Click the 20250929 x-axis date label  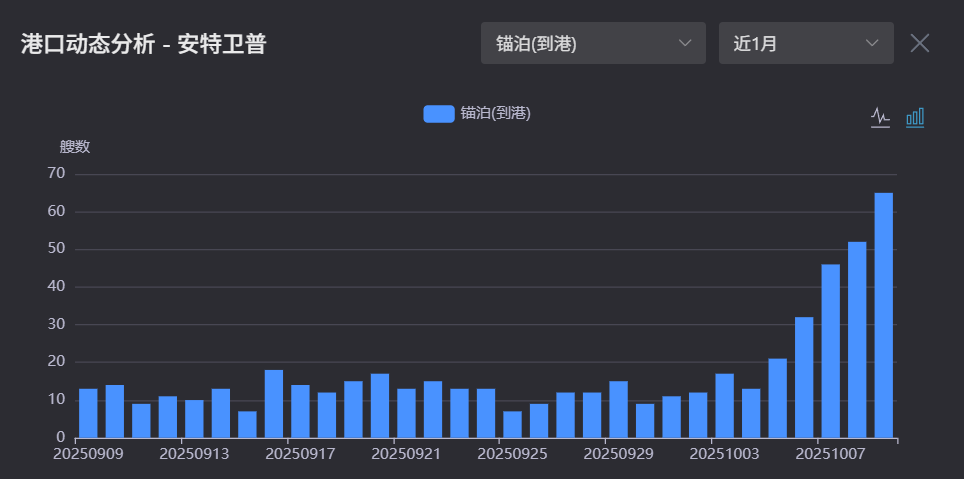click(x=618, y=453)
